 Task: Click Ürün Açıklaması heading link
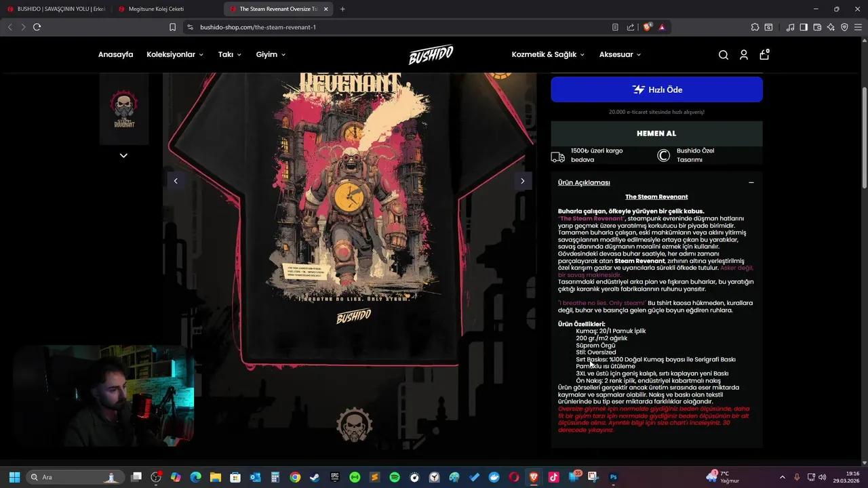click(584, 182)
